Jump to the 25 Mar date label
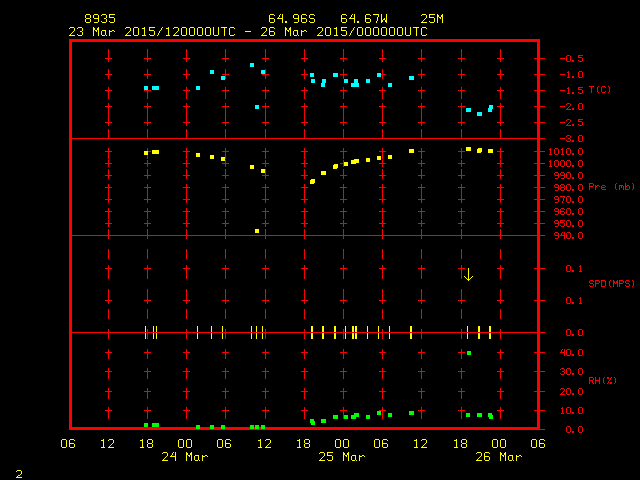 pyautogui.click(x=341, y=457)
